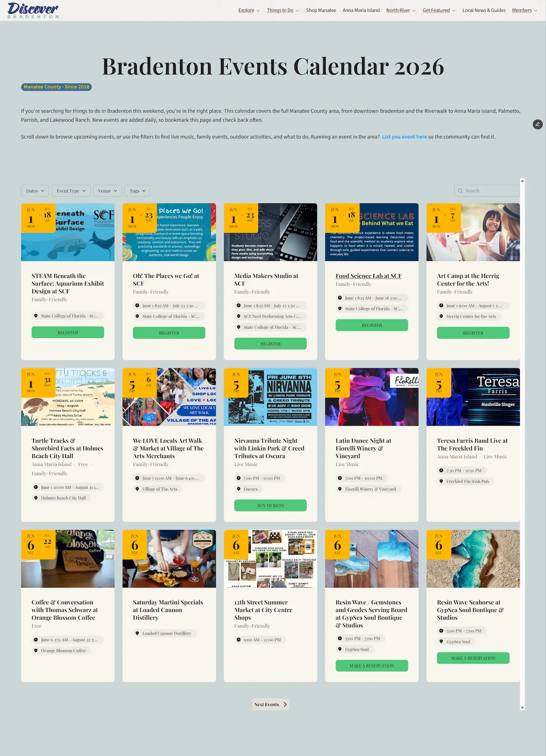Screen dimensions: 546x756
Task: Click the Next Events button
Action: 270,704
